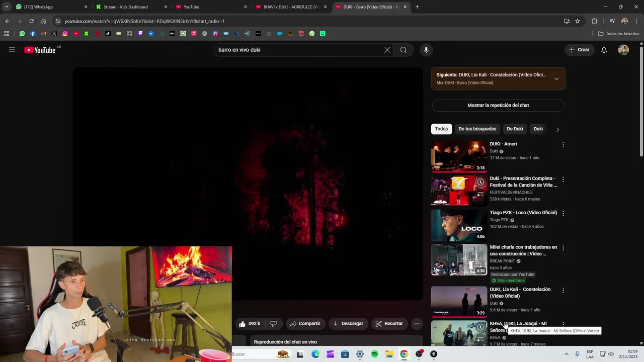Close the BHAVI x DUKI browser tab

(x=325, y=7)
